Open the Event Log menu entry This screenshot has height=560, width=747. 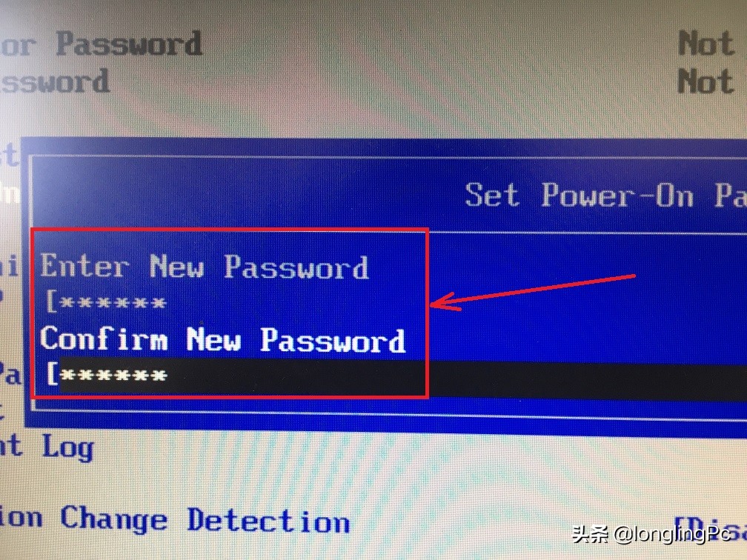tap(47, 447)
